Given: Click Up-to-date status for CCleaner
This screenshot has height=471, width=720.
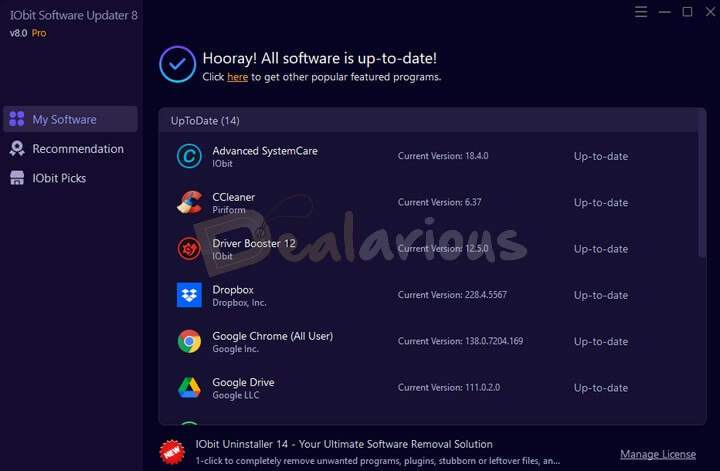Looking at the screenshot, I should pyautogui.click(x=601, y=202).
